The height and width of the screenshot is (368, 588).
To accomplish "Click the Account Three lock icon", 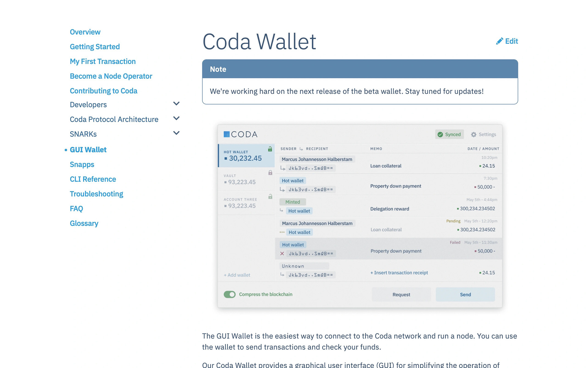I will coord(270,196).
